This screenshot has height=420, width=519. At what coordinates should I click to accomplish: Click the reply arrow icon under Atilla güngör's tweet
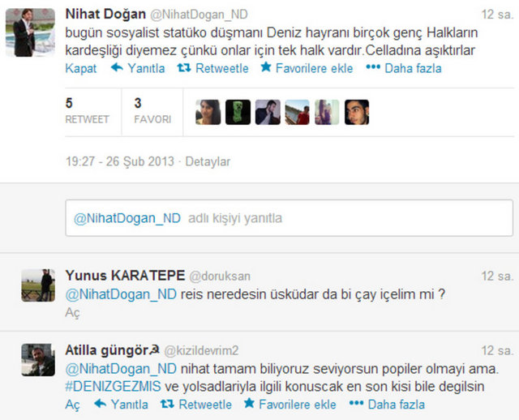click(x=101, y=404)
